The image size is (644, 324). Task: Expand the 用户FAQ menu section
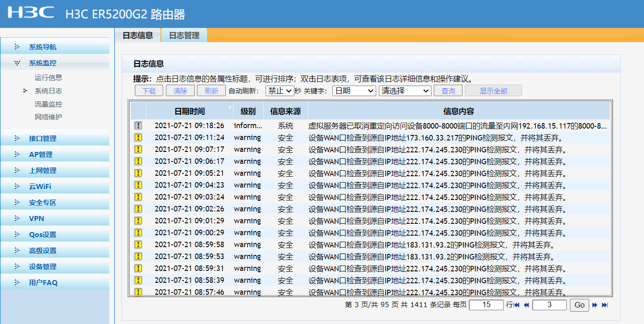pyautogui.click(x=55, y=282)
